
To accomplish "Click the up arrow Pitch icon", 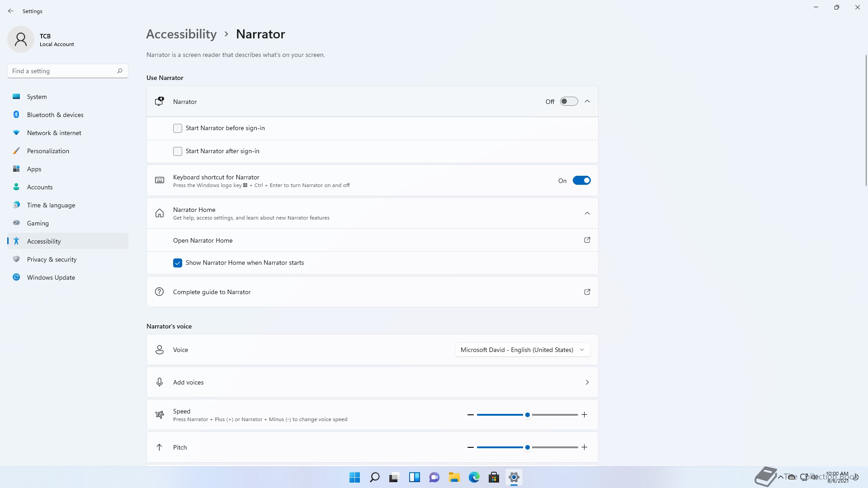I will pos(160,447).
